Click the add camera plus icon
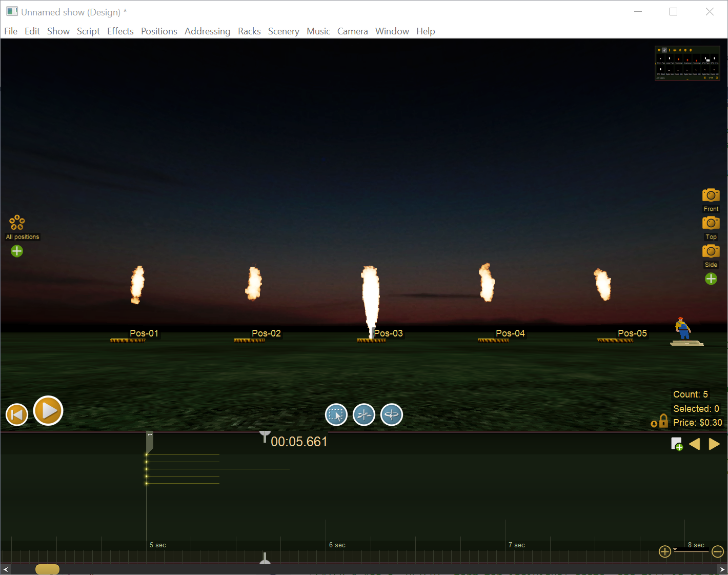This screenshot has width=728, height=575. 711,279
